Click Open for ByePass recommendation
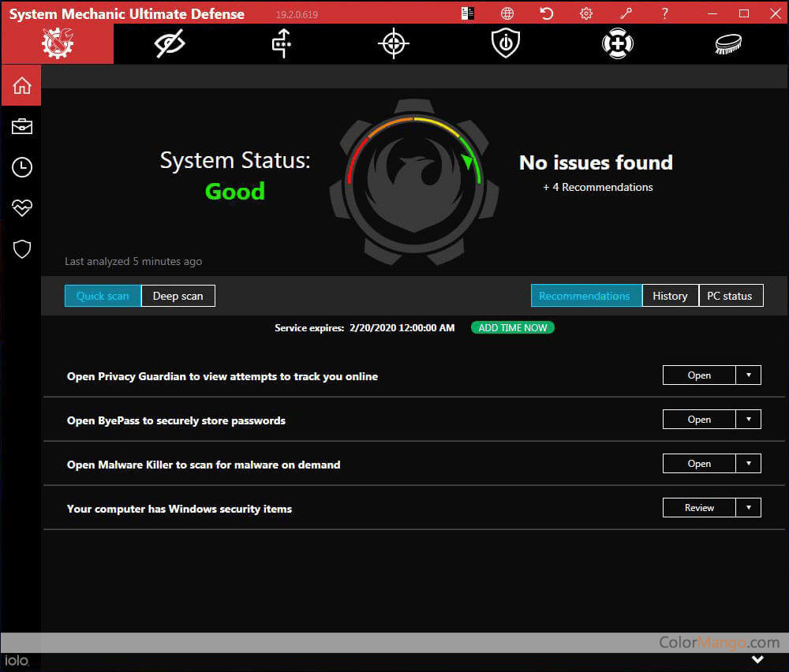Image resolution: width=789 pixels, height=672 pixels. [x=699, y=420]
